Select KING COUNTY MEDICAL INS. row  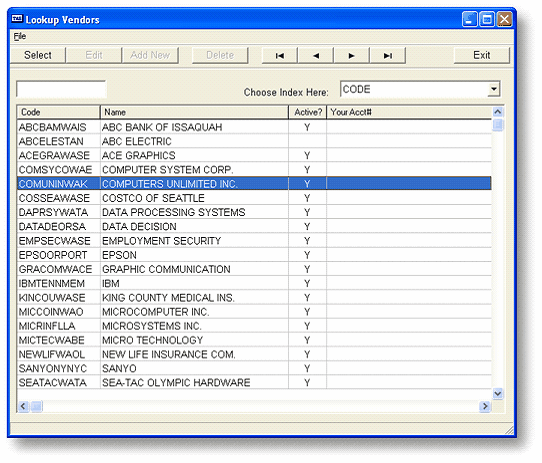[254, 298]
